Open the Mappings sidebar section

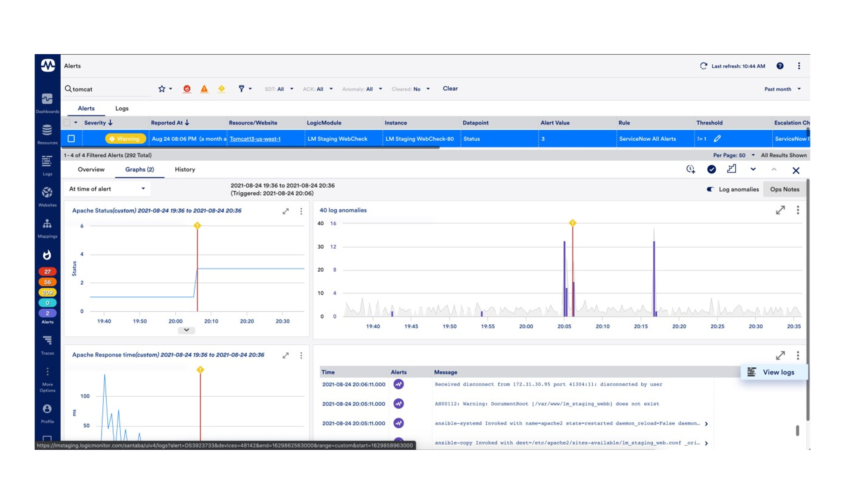(x=48, y=228)
